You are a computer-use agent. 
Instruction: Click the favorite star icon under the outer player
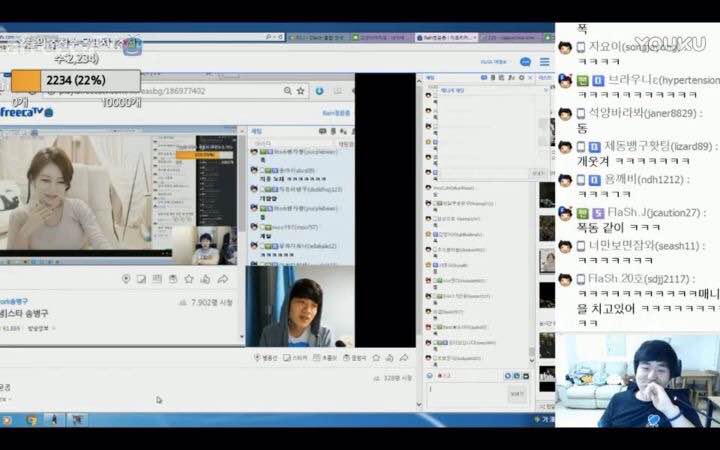(x=376, y=357)
